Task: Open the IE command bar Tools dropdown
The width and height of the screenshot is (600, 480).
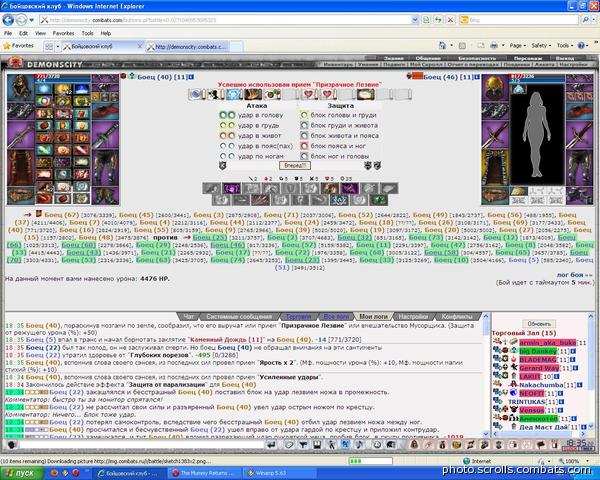Action: pyautogui.click(x=565, y=46)
